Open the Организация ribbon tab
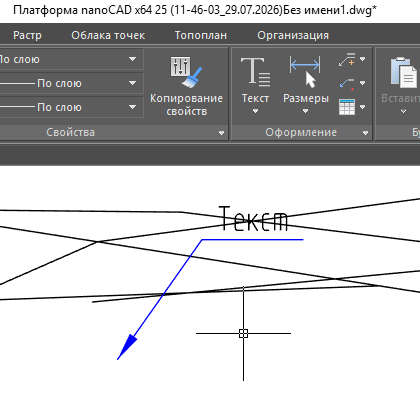The image size is (420, 396). point(293,35)
